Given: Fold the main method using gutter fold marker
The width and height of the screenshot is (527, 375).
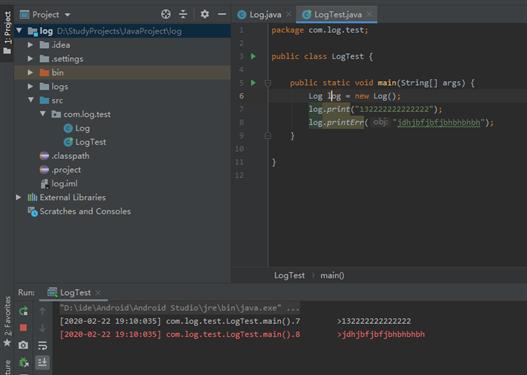Looking at the screenshot, I should (x=268, y=83).
